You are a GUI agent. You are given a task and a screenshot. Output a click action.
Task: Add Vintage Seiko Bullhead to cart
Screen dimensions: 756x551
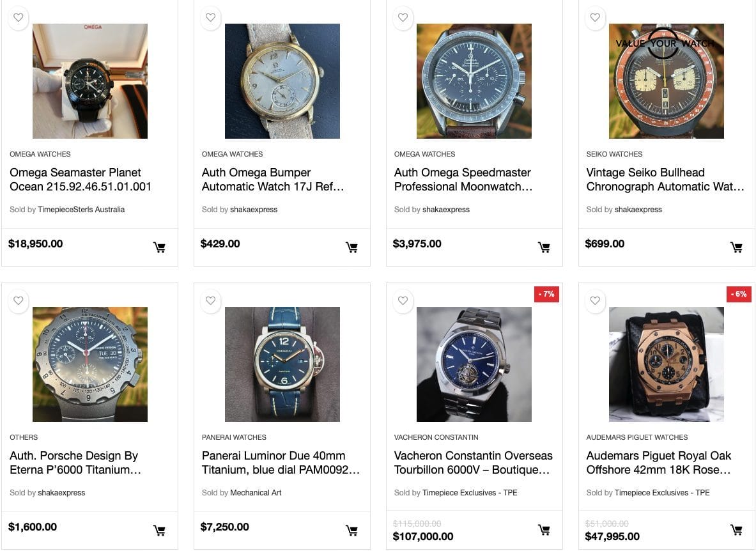[x=736, y=248]
